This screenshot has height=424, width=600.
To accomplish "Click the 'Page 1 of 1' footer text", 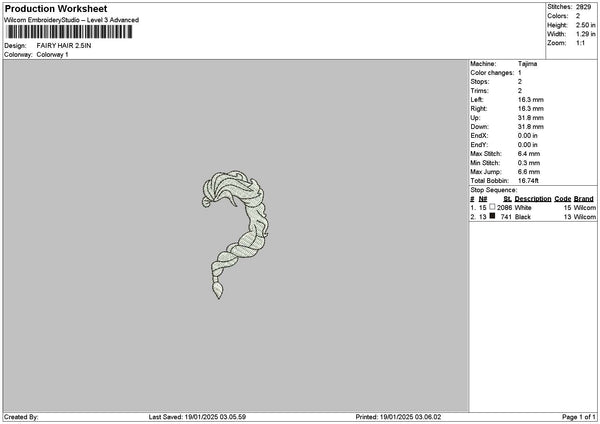I will tap(579, 417).
